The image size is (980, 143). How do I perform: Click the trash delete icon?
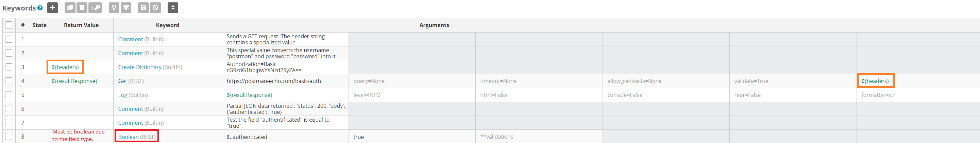tap(82, 7)
